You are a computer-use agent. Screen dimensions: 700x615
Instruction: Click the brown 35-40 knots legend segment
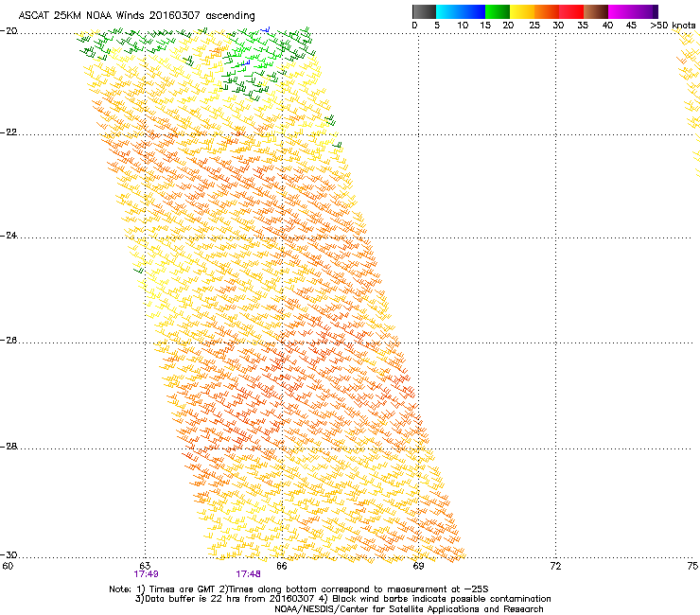596,11
